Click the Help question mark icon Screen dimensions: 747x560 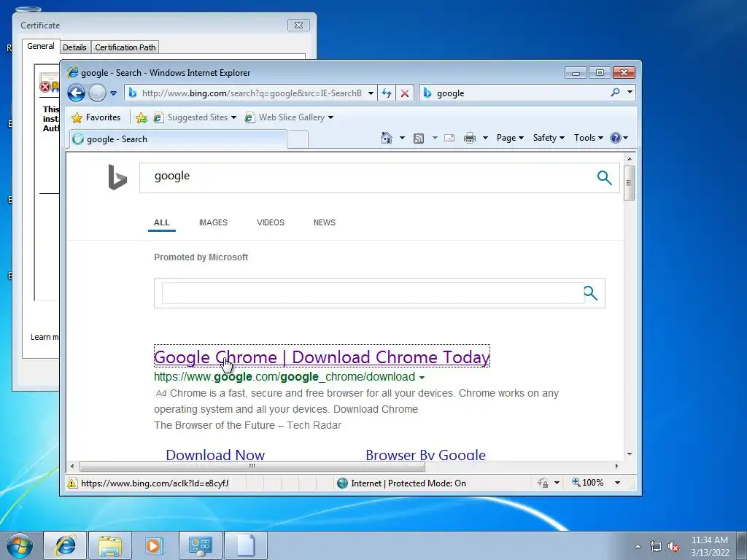pyautogui.click(x=616, y=138)
